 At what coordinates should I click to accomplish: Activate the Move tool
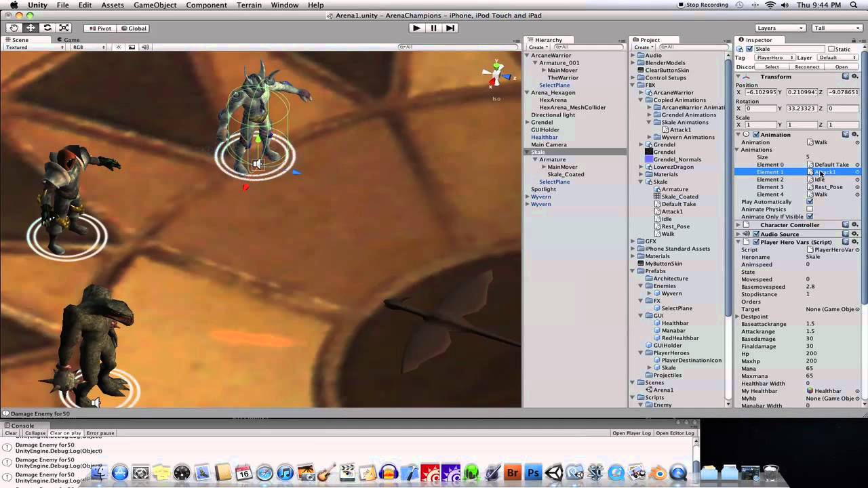tap(31, 28)
